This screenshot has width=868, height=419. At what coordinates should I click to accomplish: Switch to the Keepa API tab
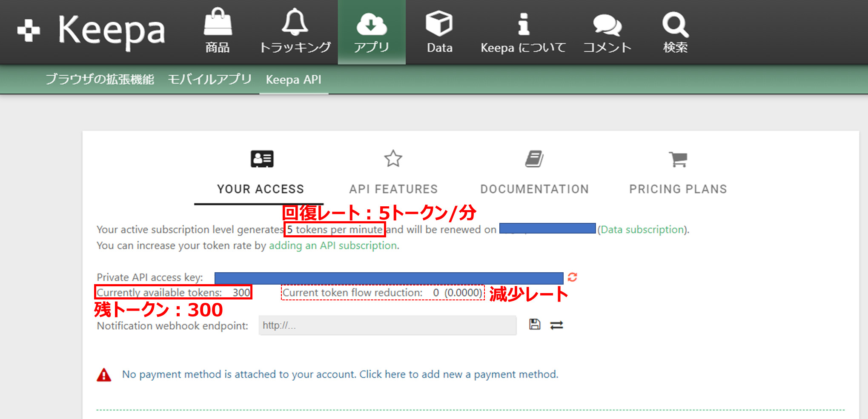tap(293, 80)
